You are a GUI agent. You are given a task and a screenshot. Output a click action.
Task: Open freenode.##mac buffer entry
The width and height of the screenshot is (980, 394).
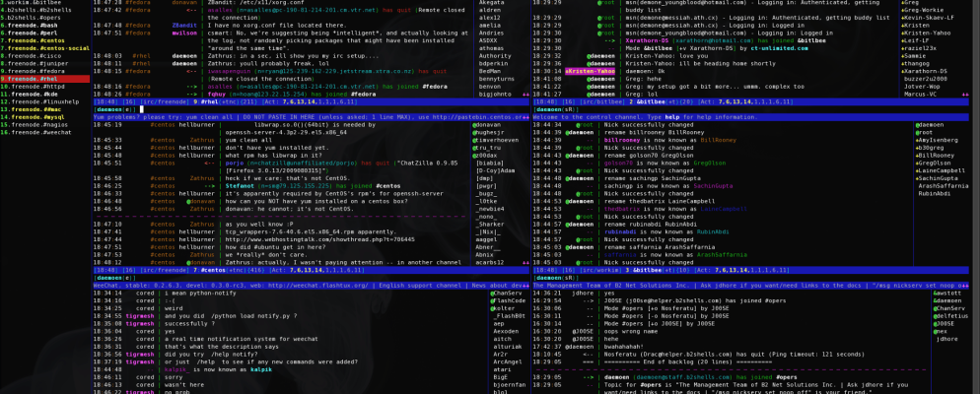(x=33, y=108)
